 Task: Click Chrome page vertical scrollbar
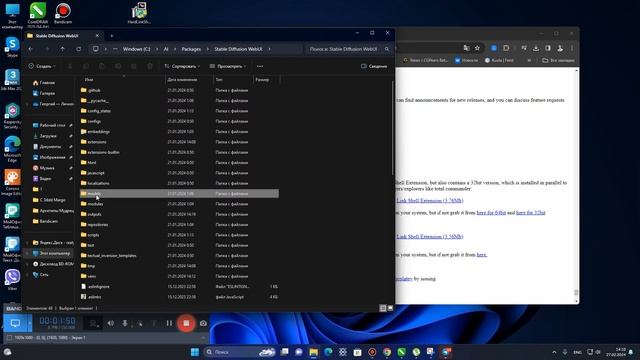tap(576, 186)
